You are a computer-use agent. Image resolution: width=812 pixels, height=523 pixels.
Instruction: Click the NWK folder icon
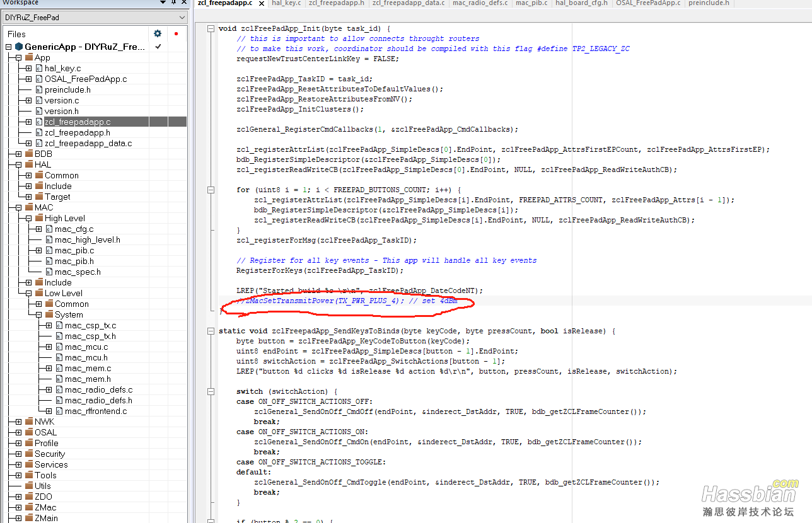[x=29, y=422]
